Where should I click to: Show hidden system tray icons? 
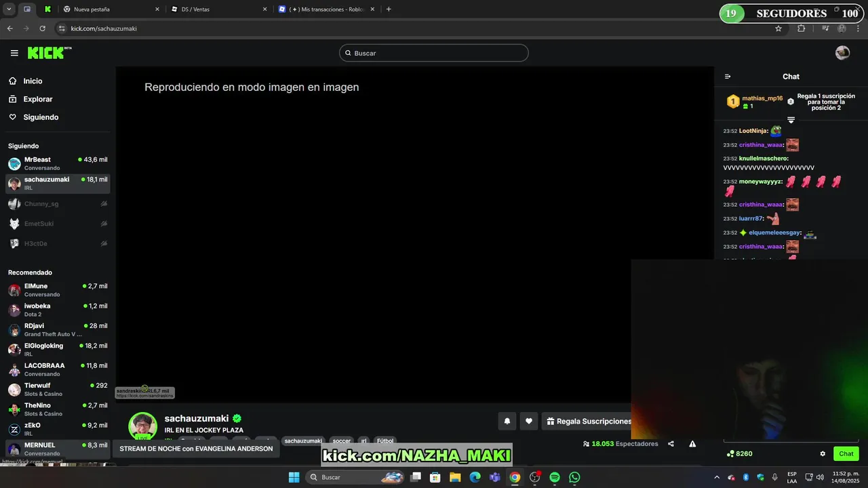click(717, 477)
